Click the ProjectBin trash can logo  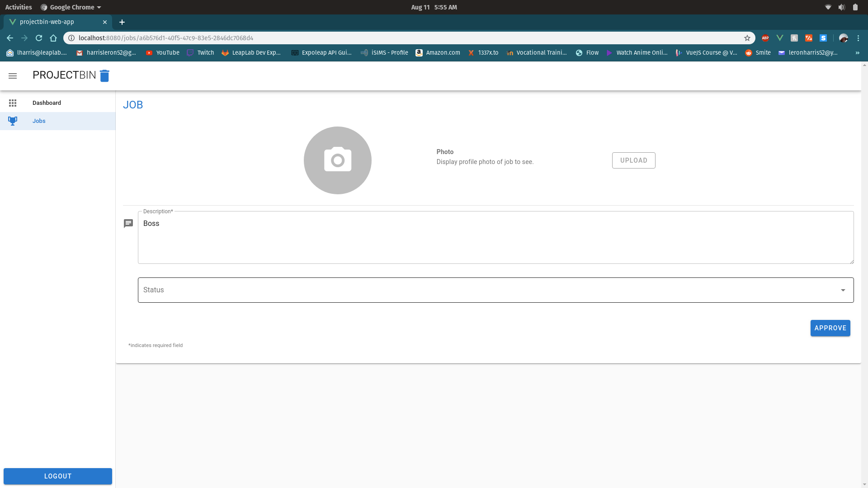[104, 76]
